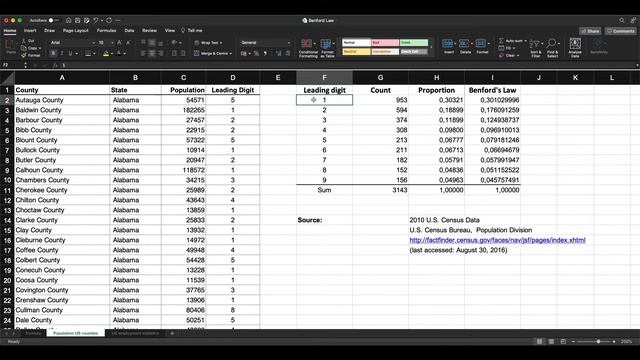Click Merge & Centre button
This screenshot has width=640, height=360.
[x=213, y=53]
